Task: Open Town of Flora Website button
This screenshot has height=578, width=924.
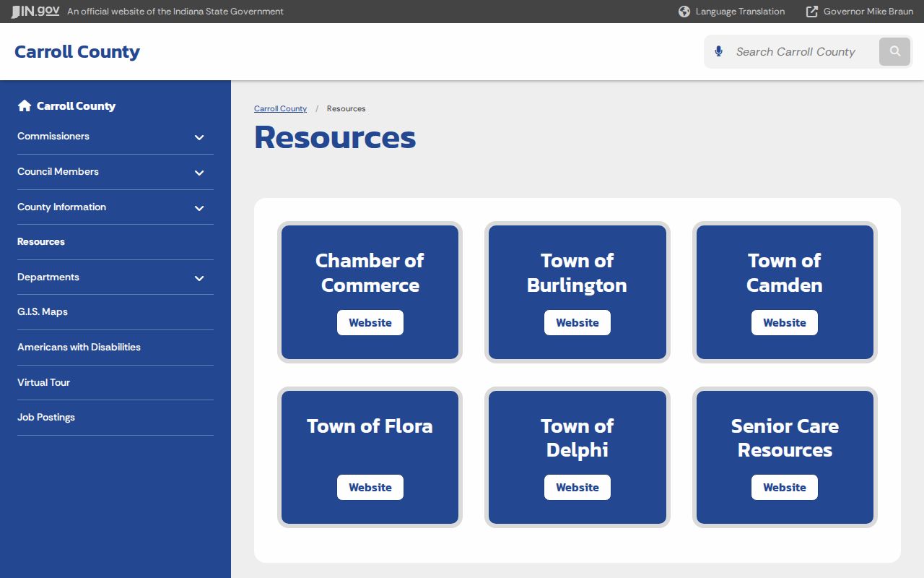Action: click(370, 488)
